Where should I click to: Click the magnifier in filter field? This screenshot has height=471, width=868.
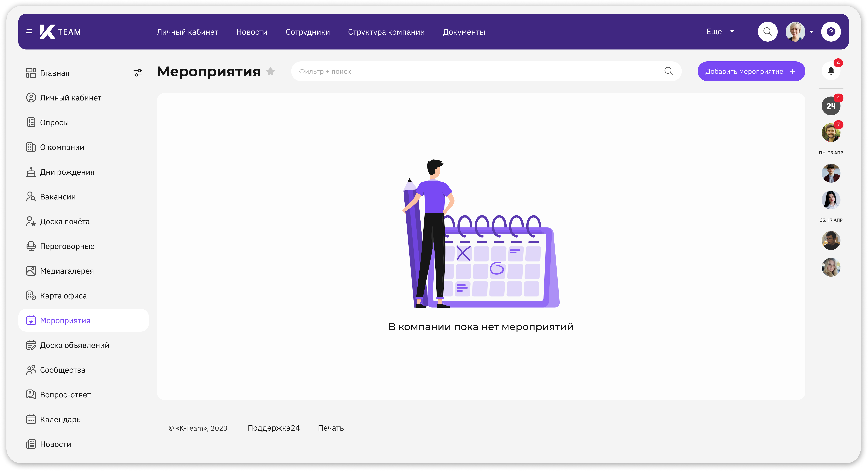(x=669, y=71)
